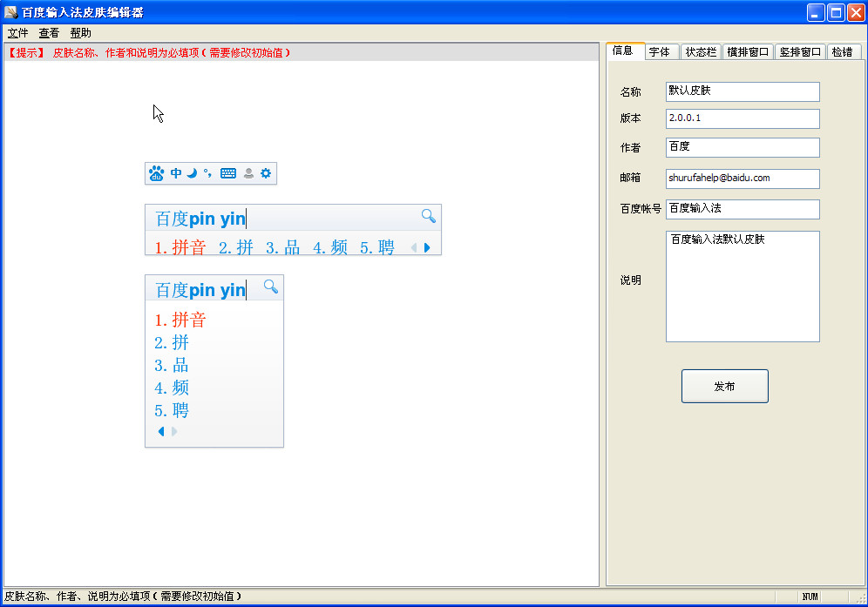
Task: Click the NUM status bar indicator
Action: point(810,597)
